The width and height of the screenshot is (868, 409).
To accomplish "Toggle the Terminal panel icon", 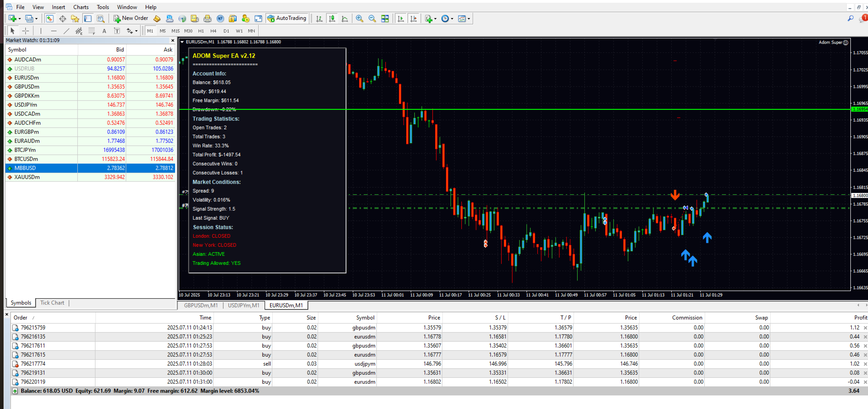I will point(88,19).
